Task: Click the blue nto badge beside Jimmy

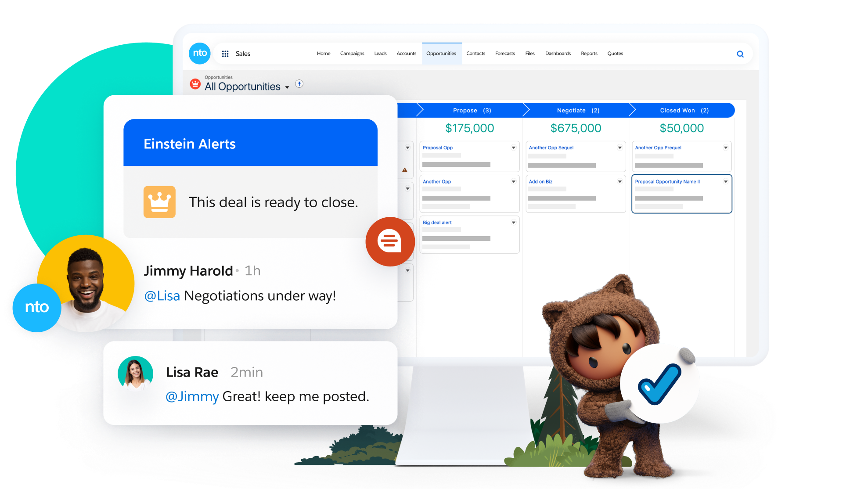Action: tap(37, 307)
